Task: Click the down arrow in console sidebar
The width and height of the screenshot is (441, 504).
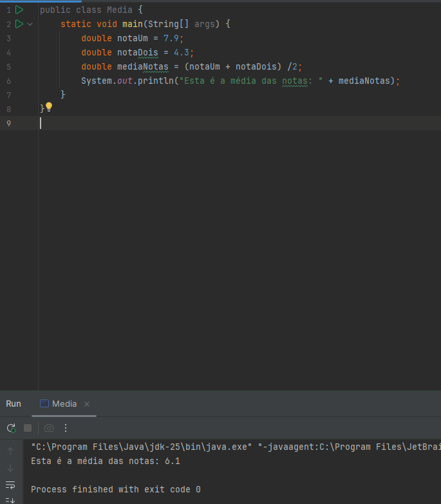Action: (x=10, y=468)
